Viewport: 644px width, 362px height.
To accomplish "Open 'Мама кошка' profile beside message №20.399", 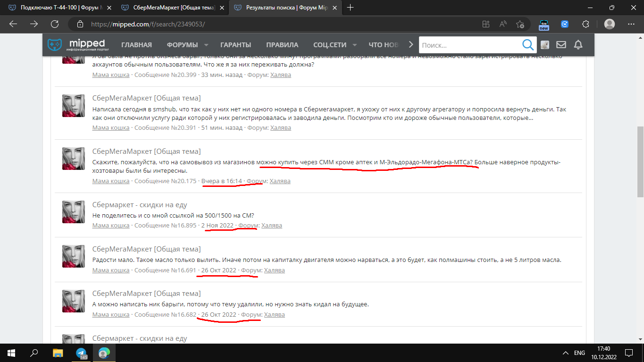I will [x=111, y=75].
